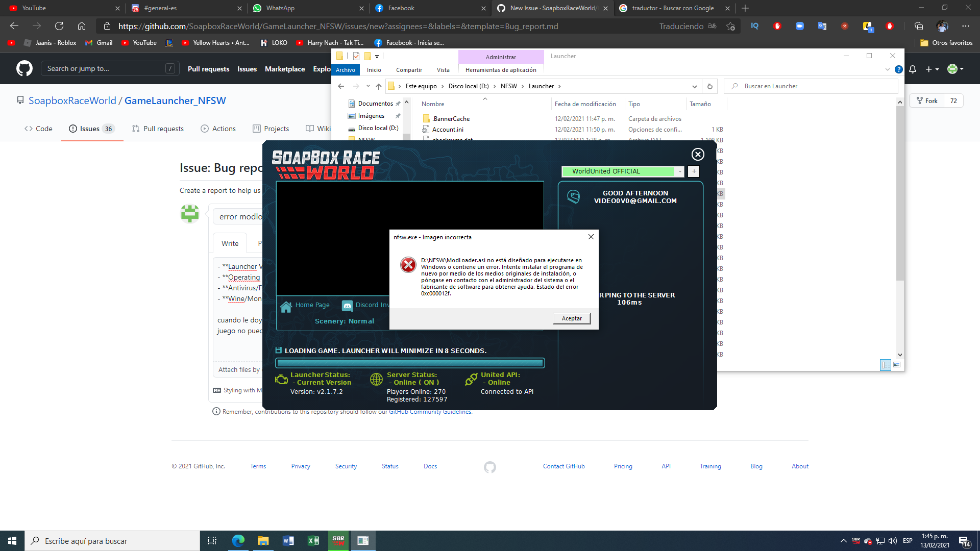Select Imágenes in Explorer navigation pane
This screenshot has height=551, width=980.
point(371,116)
